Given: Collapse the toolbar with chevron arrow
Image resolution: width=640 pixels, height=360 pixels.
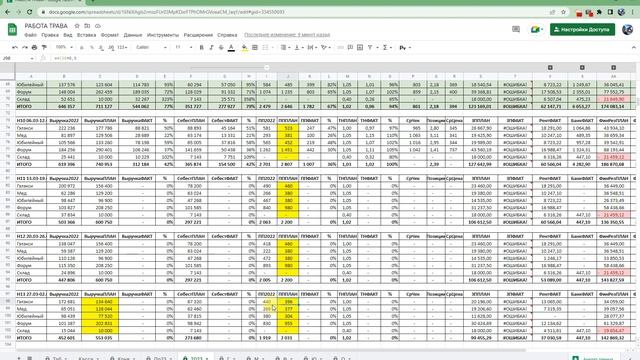Looking at the screenshot, I should [633, 48].
